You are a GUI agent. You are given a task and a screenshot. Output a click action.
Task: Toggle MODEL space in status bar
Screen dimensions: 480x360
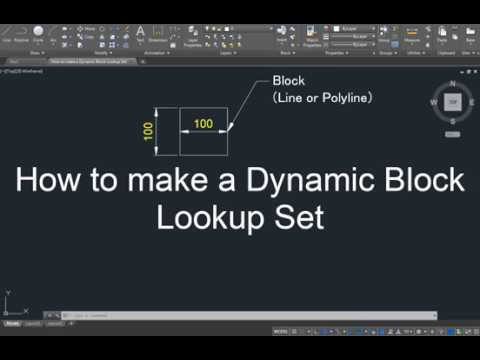click(280, 332)
